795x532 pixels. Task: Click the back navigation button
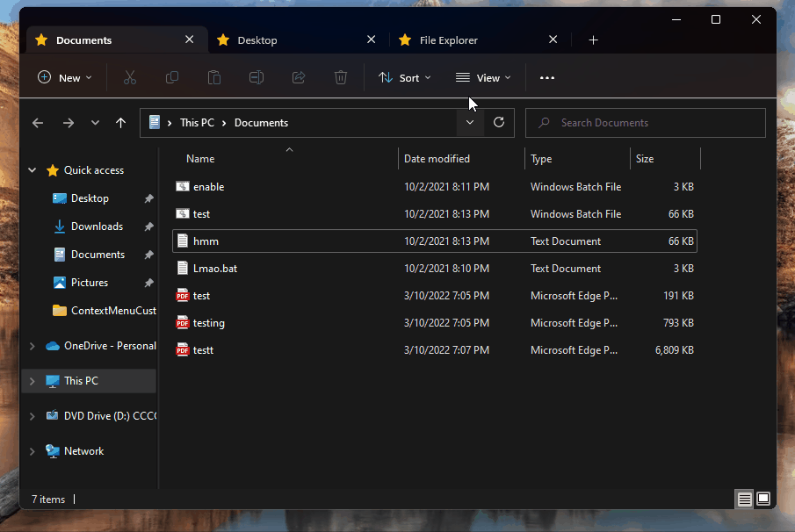click(x=38, y=122)
